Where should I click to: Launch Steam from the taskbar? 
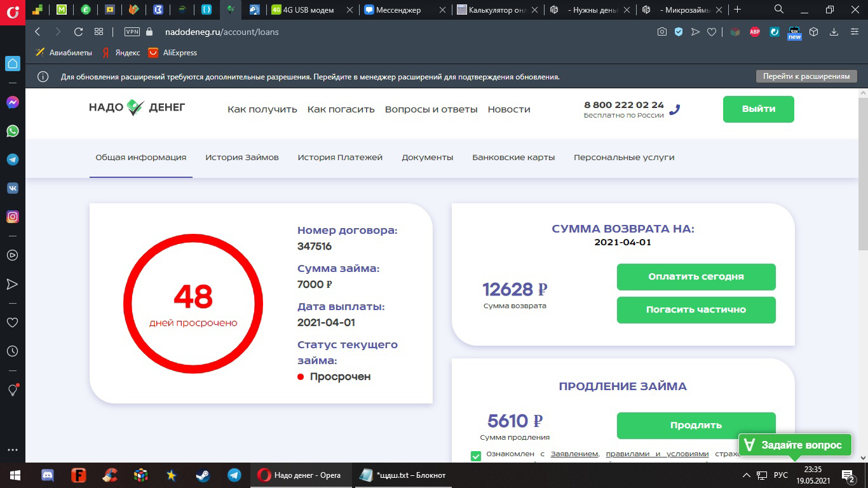[x=203, y=475]
